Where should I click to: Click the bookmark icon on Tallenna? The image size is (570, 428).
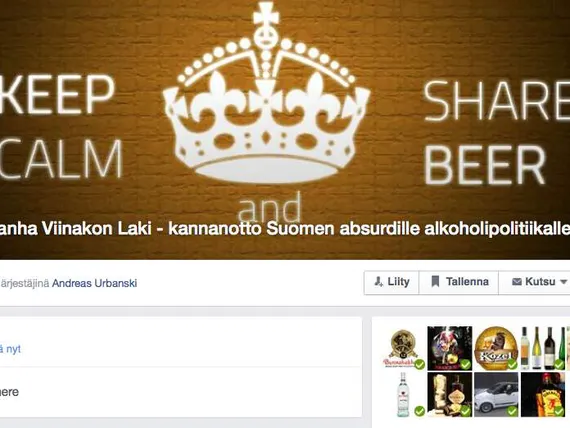[435, 282]
